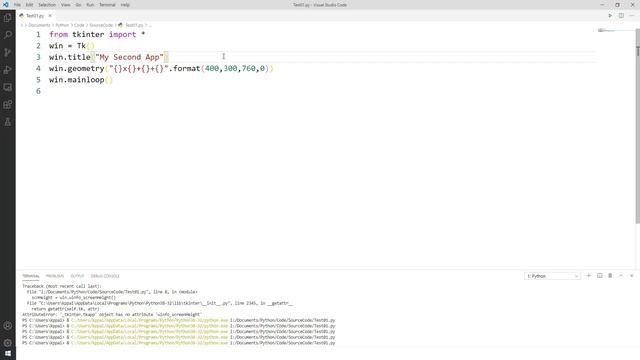
Task: Run Python file using play button
Action: pyautogui.click(x=610, y=16)
